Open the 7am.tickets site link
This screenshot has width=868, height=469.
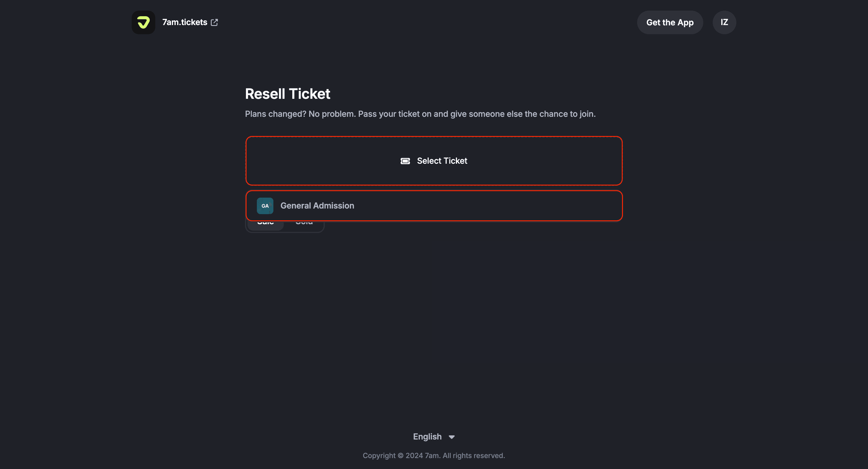point(185,22)
